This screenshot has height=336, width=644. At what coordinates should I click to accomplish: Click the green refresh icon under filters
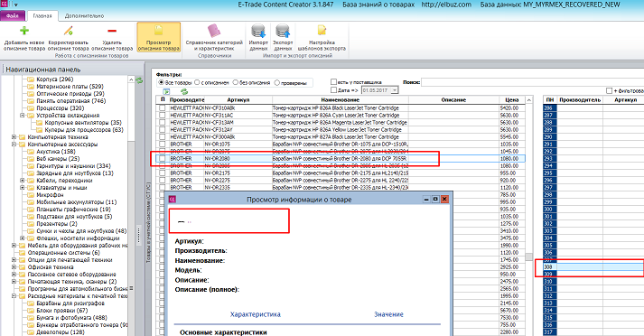(x=184, y=91)
